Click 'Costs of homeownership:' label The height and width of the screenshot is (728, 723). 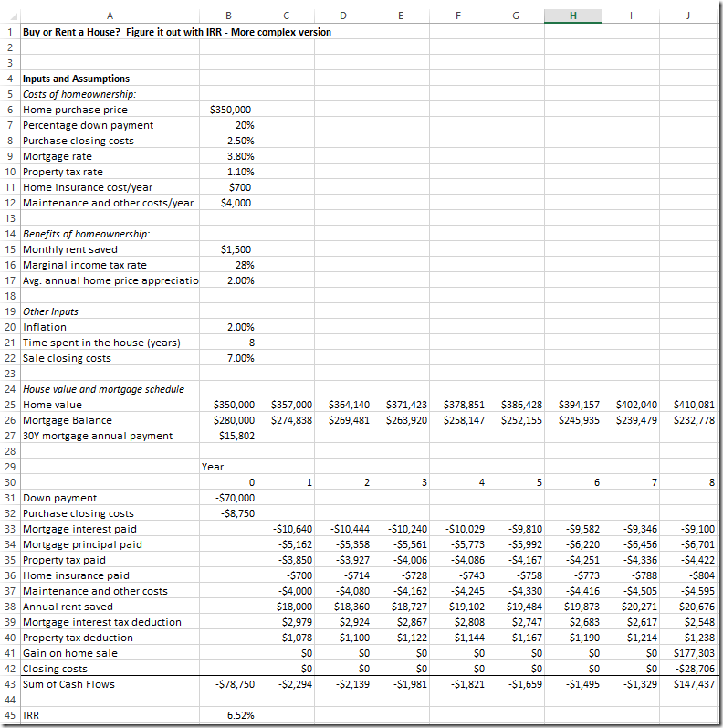[x=79, y=94]
